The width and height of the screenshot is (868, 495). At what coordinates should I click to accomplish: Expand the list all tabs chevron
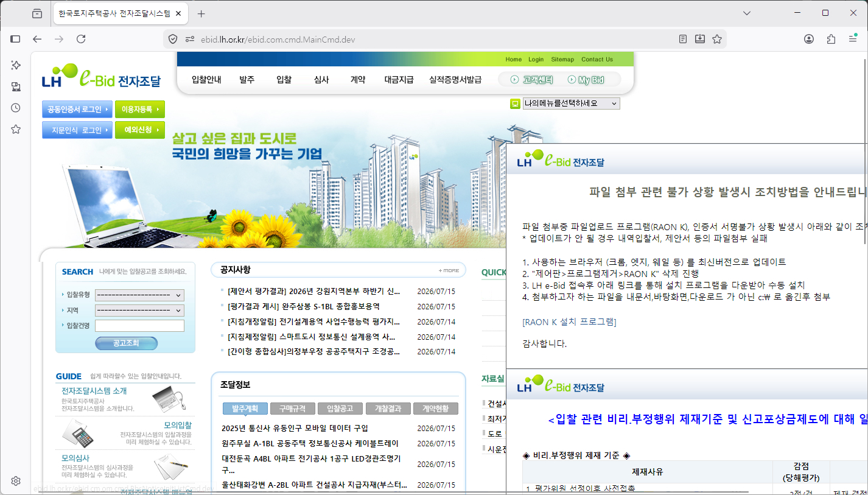pos(747,13)
